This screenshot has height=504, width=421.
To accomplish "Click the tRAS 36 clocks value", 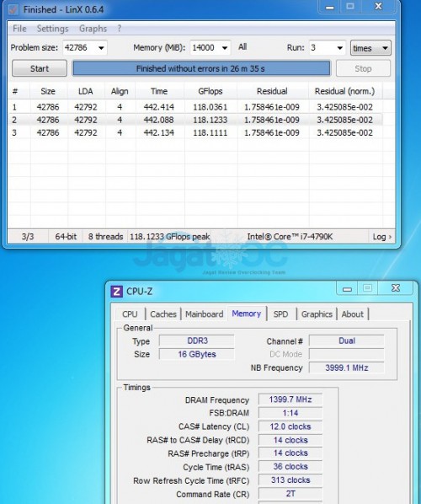I will [x=290, y=467].
